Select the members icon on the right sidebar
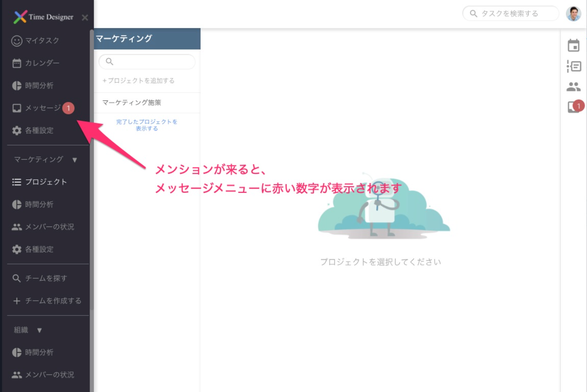Viewport: 587px width, 392px height. [574, 87]
